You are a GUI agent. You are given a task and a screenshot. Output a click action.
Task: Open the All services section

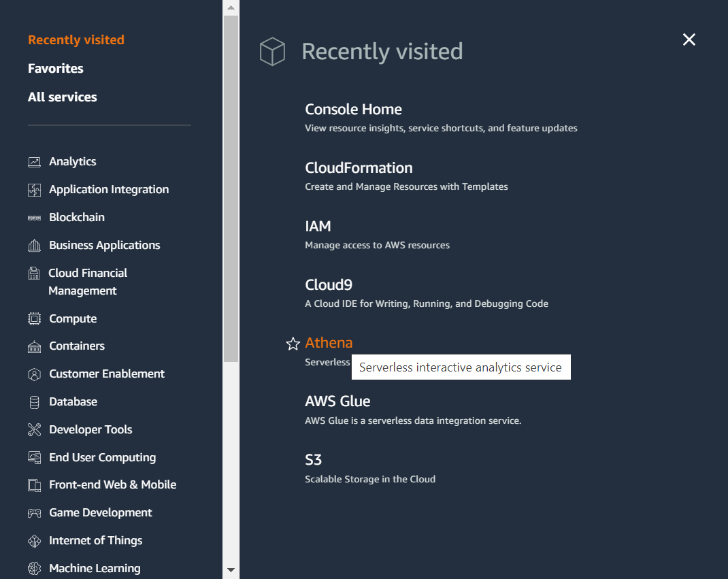point(62,97)
